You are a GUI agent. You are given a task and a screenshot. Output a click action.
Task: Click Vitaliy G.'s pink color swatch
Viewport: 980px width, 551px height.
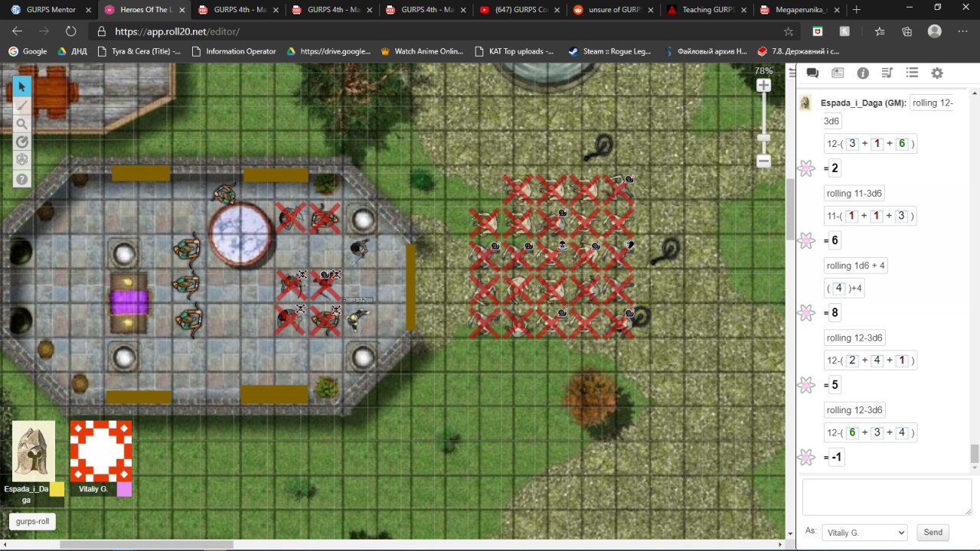pos(124,489)
